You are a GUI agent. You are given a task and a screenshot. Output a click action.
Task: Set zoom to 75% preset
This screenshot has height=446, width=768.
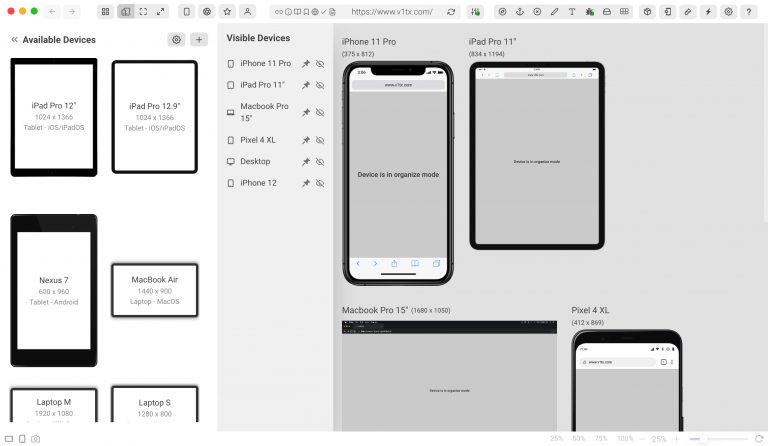pos(600,439)
